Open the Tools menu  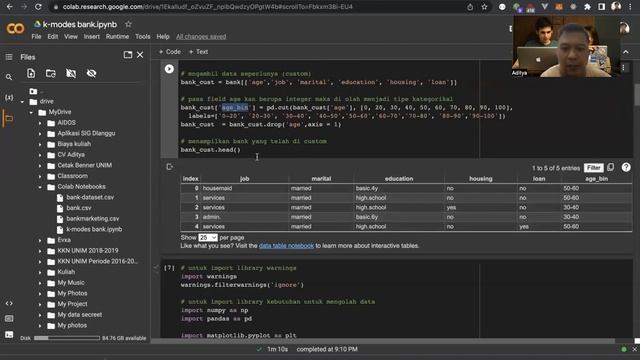tap(142, 37)
